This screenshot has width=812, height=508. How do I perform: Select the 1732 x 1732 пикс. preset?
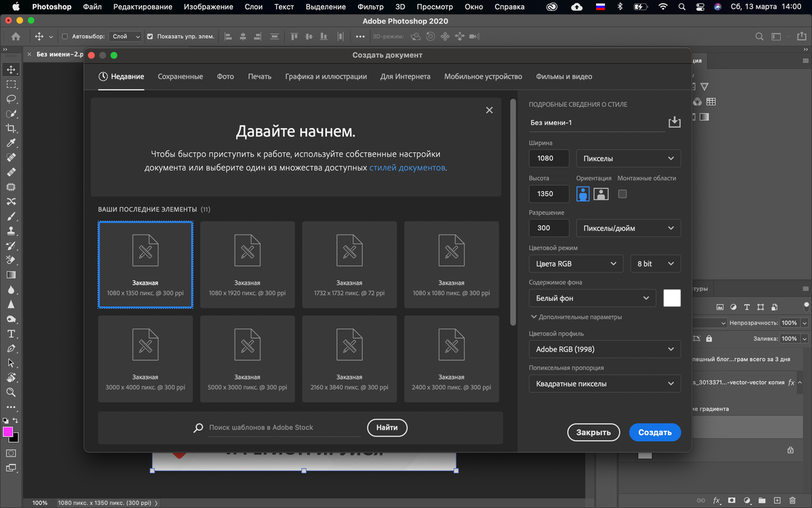349,265
